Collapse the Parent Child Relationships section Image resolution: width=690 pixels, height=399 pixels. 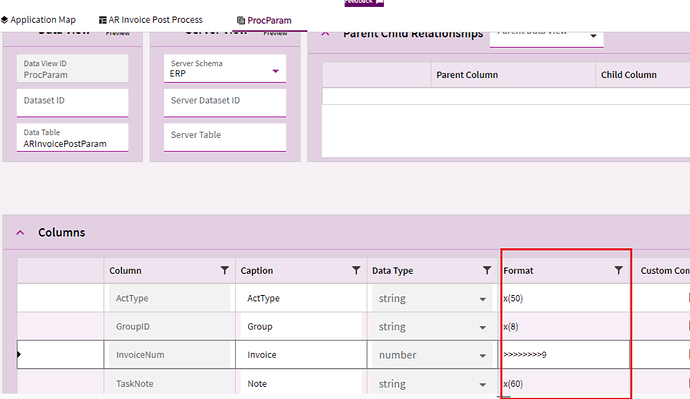point(325,33)
